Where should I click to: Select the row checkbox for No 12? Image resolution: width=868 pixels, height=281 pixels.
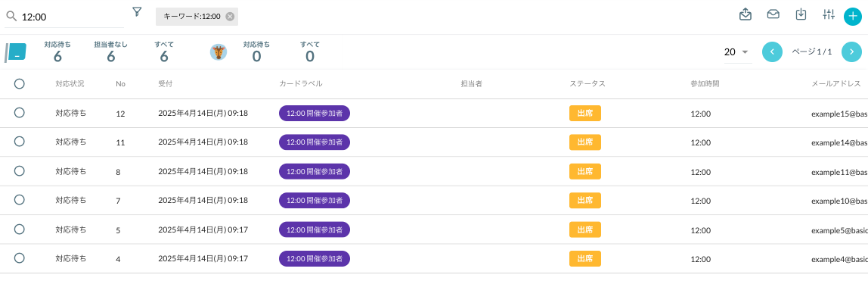click(x=20, y=113)
